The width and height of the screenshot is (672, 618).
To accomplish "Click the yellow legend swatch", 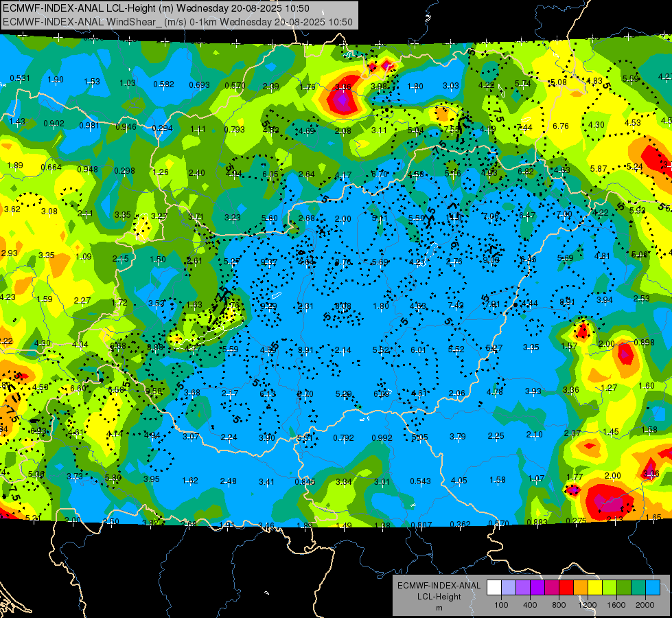I will (595, 588).
